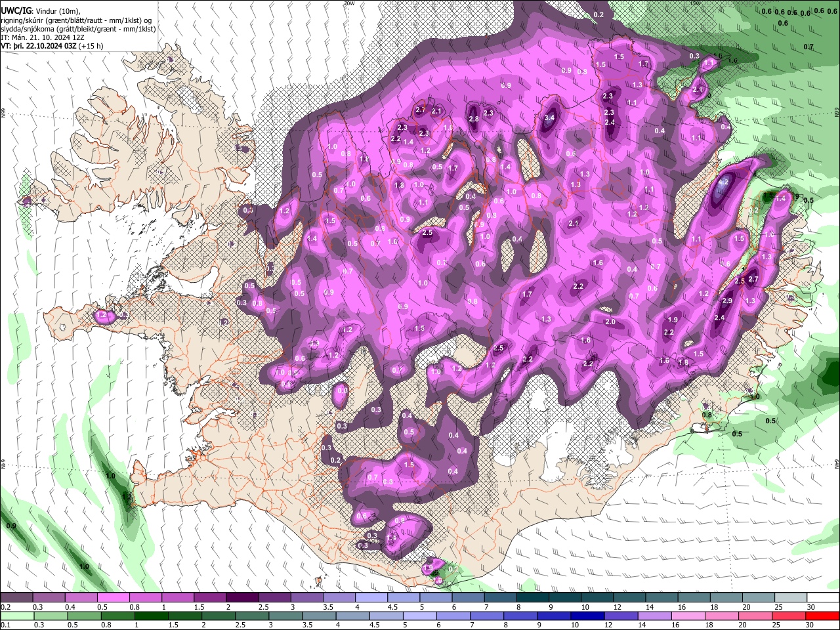Viewport: 840px width, 630px height.
Task: Click the 4.2 precipitation maximum label
Action: 724,182
